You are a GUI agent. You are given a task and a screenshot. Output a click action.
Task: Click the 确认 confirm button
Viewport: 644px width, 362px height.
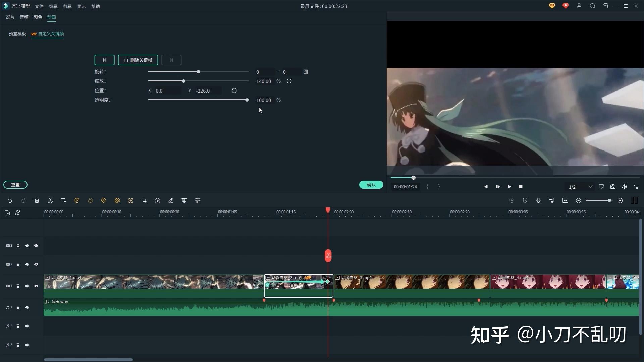(371, 185)
